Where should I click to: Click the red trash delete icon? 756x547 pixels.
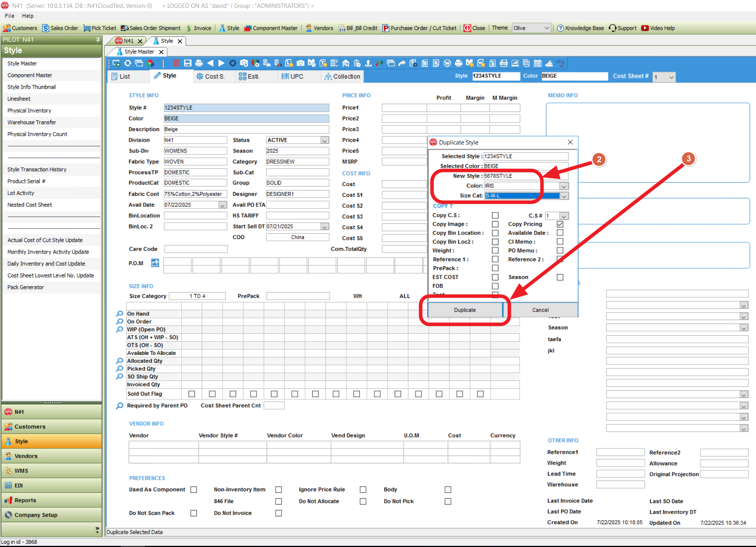pyautogui.click(x=176, y=63)
